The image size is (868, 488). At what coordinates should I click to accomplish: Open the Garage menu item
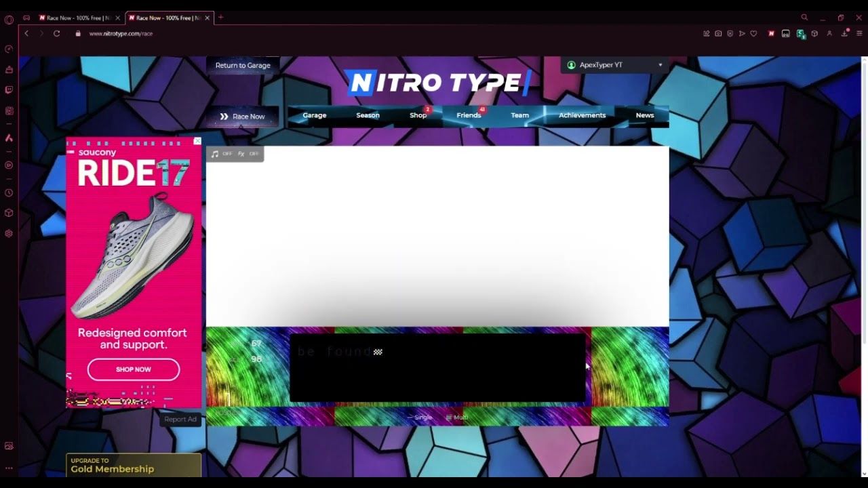pyautogui.click(x=315, y=115)
